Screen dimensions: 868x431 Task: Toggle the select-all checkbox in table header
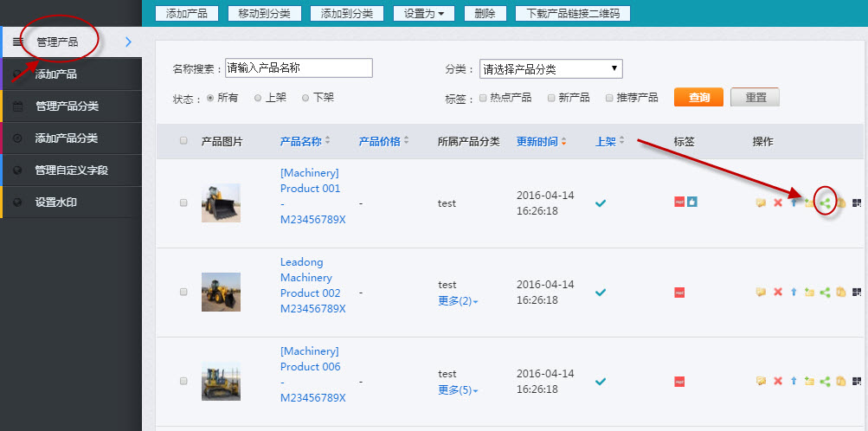click(183, 141)
